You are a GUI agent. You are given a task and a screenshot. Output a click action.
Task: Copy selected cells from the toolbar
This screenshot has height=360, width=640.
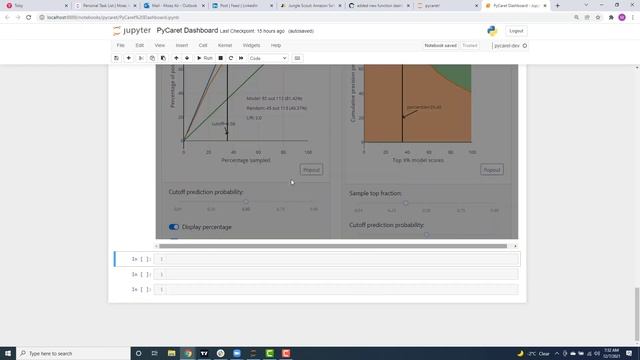tap(152, 58)
